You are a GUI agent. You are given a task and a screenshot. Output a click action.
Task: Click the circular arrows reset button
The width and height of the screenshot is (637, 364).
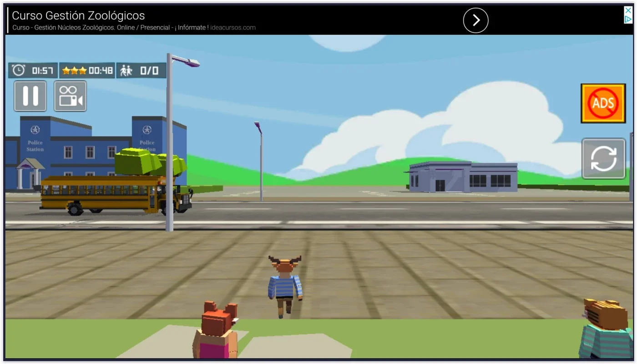click(603, 159)
